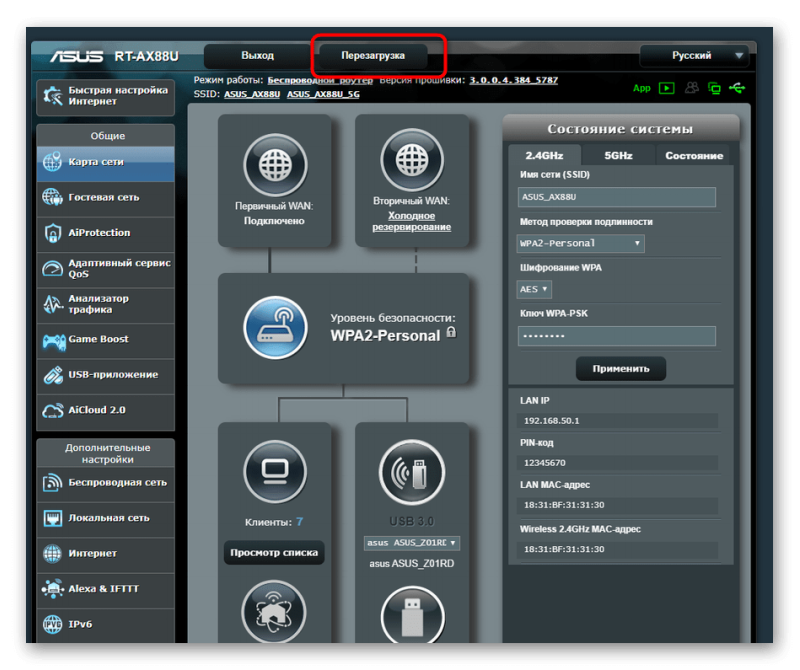
Task: Click the Применить apply button
Action: [621, 368]
